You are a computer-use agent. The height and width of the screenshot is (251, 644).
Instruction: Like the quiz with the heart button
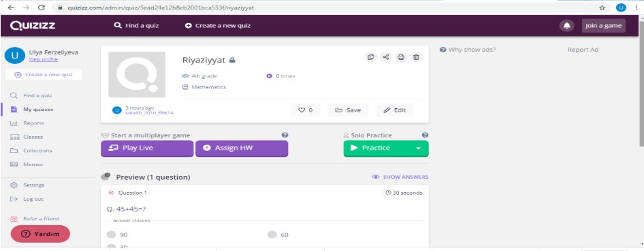point(305,110)
